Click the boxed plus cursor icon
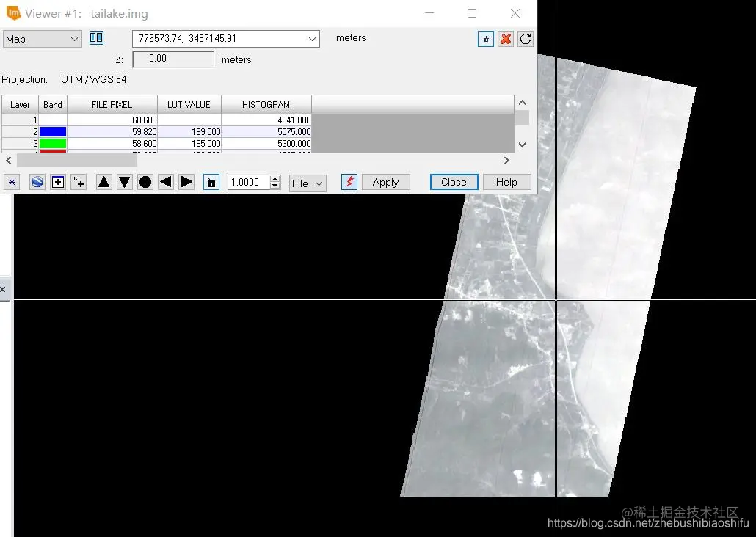The height and width of the screenshot is (537, 756). click(x=58, y=182)
